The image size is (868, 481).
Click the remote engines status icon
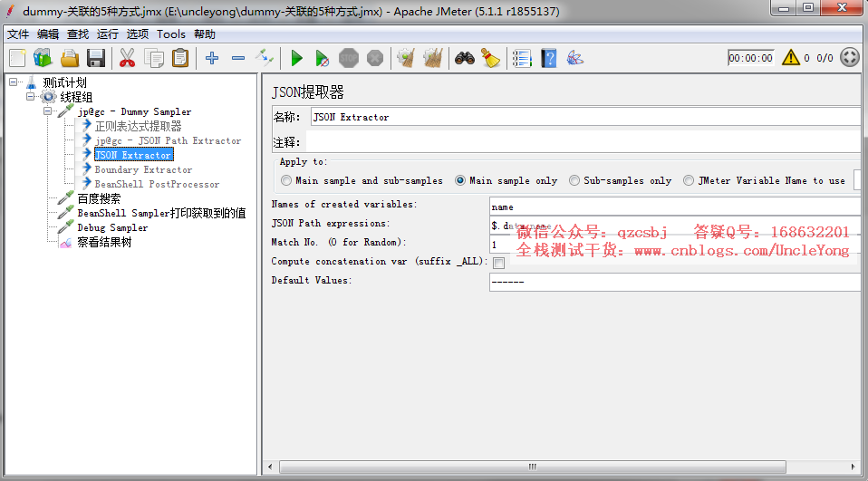[x=850, y=58]
